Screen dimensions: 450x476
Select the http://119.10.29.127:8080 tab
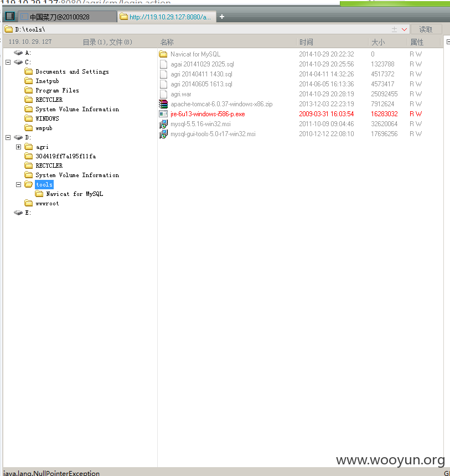point(167,17)
